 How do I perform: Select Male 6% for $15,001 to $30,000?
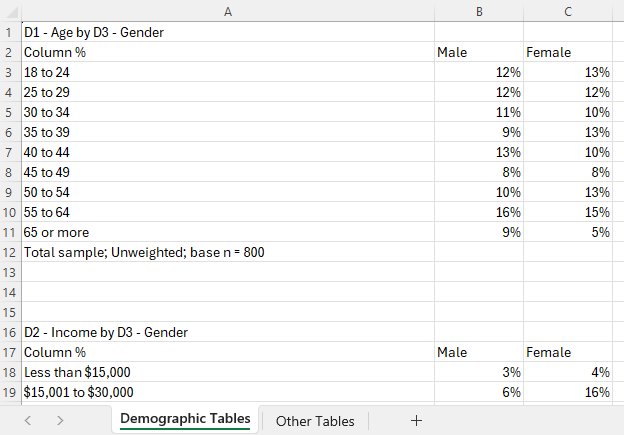click(x=479, y=392)
